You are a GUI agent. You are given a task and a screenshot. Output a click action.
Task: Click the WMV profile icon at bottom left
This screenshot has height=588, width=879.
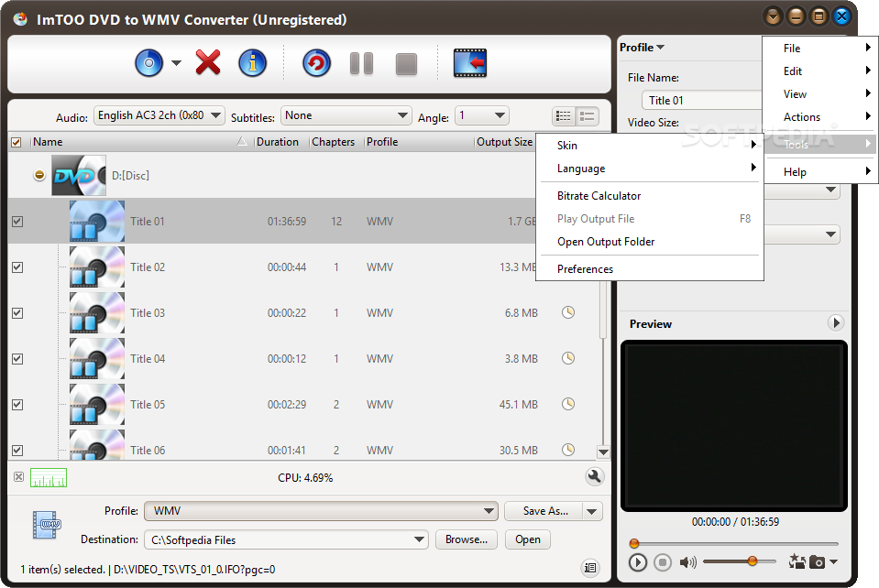[x=47, y=525]
